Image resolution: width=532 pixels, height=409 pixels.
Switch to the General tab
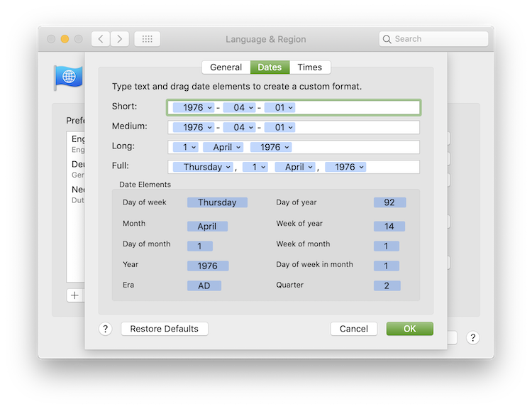tap(226, 67)
